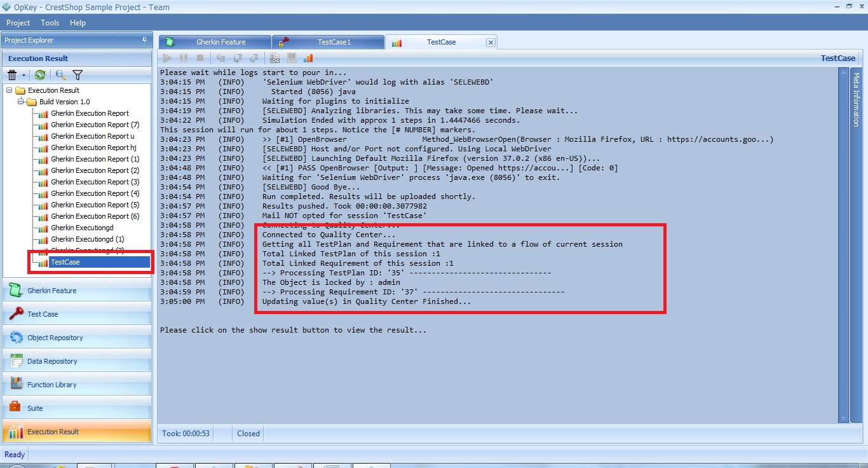This screenshot has height=468, width=868.
Task: Click the second step icon after the Stop button
Action: [x=238, y=58]
